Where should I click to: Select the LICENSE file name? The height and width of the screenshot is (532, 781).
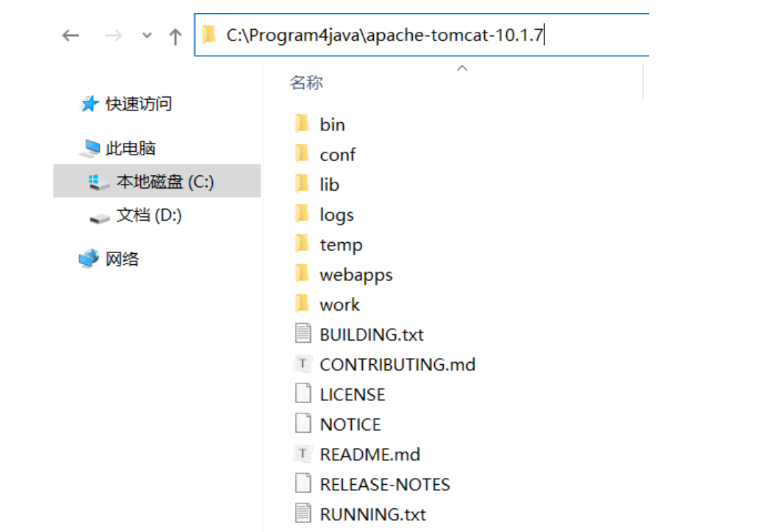[352, 395]
